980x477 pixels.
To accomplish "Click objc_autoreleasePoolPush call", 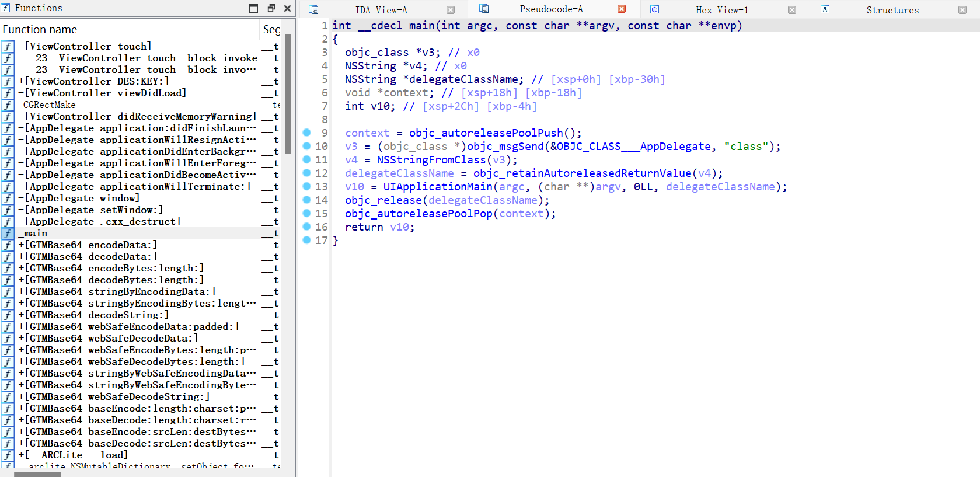I will 486,133.
